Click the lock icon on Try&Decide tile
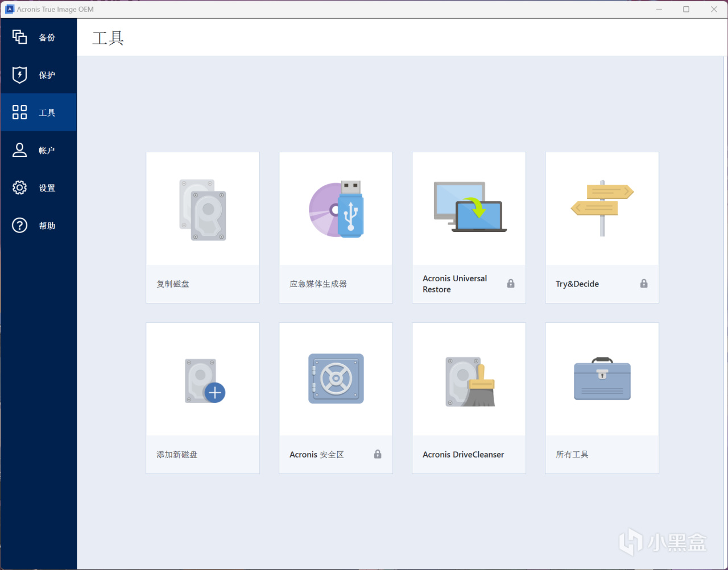The width and height of the screenshot is (728, 570). point(644,284)
